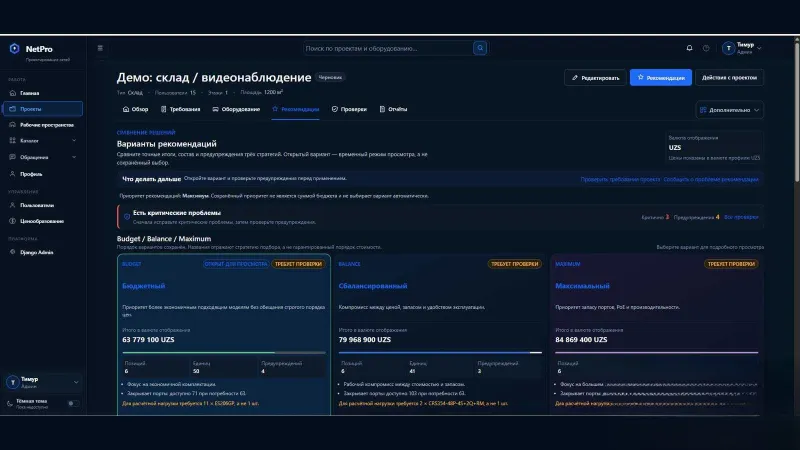The width and height of the screenshot is (800, 450).
Task: Expand the Обращения submenu chevron
Action: pyautogui.click(x=74, y=157)
